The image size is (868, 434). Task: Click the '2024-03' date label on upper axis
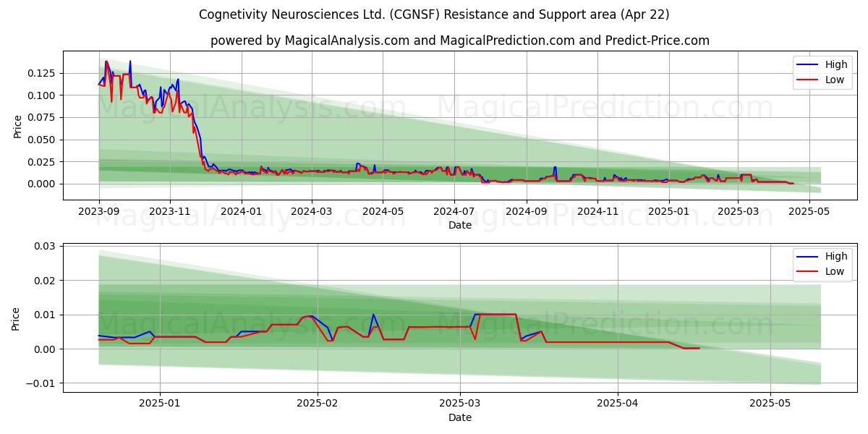[312, 211]
